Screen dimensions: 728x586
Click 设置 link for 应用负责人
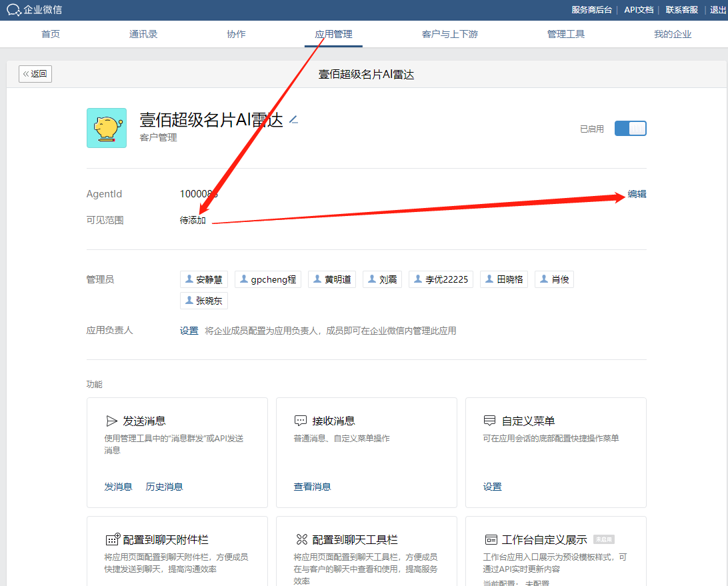(x=189, y=331)
